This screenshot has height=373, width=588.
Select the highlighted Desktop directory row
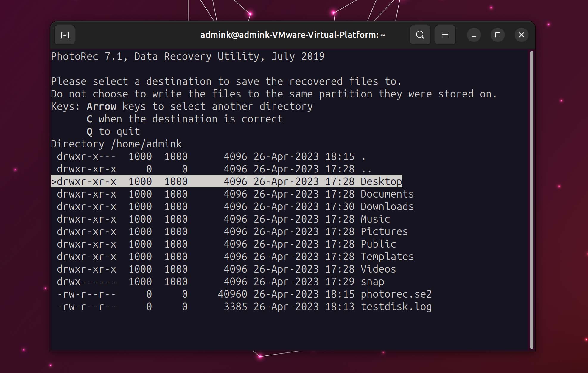(227, 181)
